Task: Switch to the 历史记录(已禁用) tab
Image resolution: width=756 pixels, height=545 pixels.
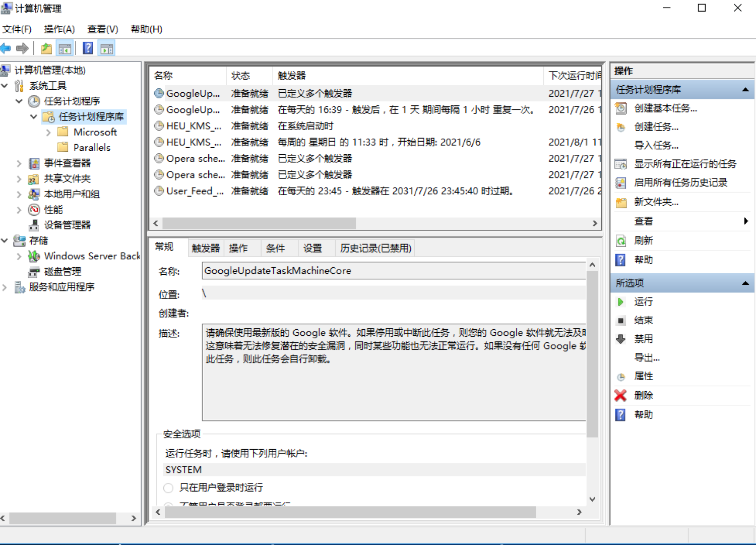Action: 375,248
